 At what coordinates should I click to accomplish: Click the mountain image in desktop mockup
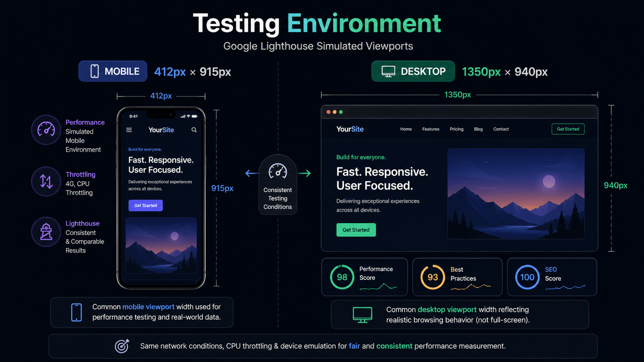click(x=516, y=194)
